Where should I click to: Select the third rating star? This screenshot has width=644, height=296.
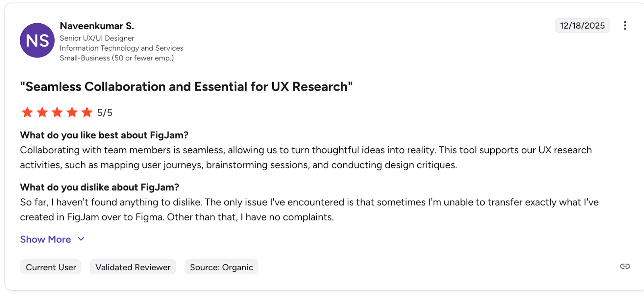click(57, 112)
